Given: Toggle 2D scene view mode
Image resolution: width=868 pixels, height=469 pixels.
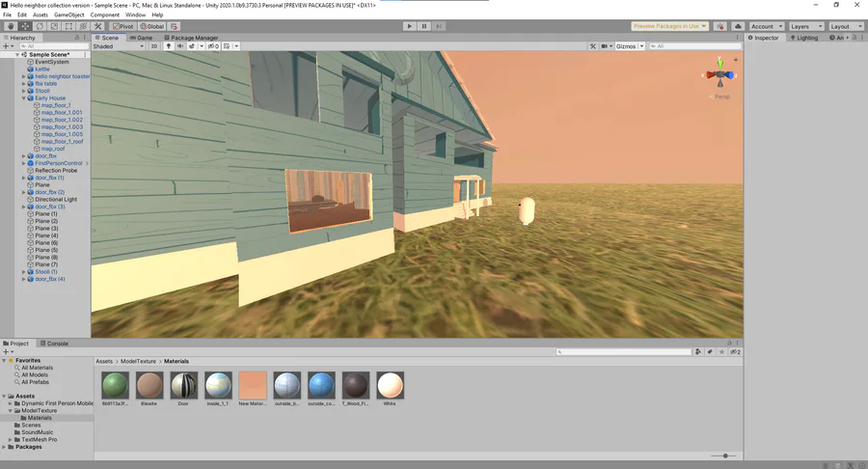Looking at the screenshot, I should coord(154,46).
